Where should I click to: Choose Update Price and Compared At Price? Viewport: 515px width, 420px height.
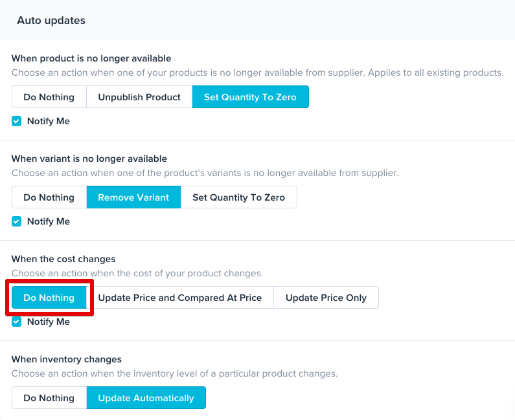pos(179,298)
